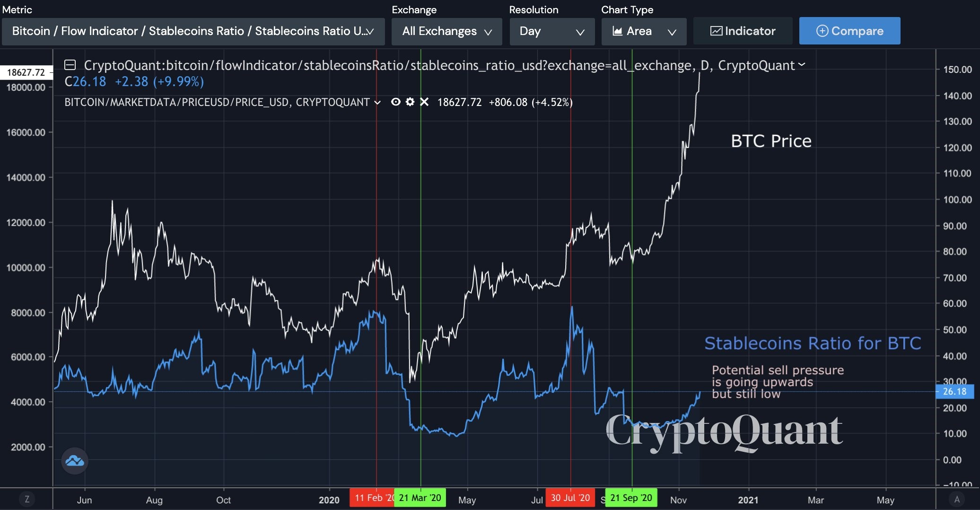Select the Area chart type icon
The height and width of the screenshot is (510, 980).
click(x=619, y=31)
